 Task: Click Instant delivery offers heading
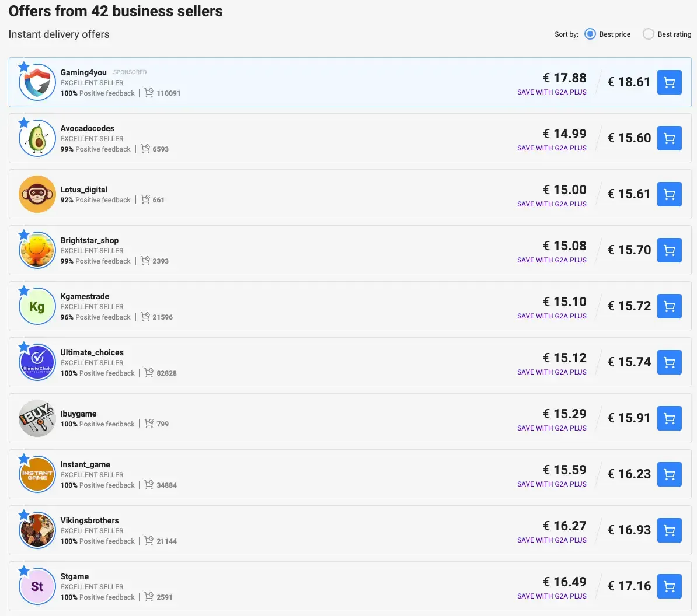click(59, 34)
